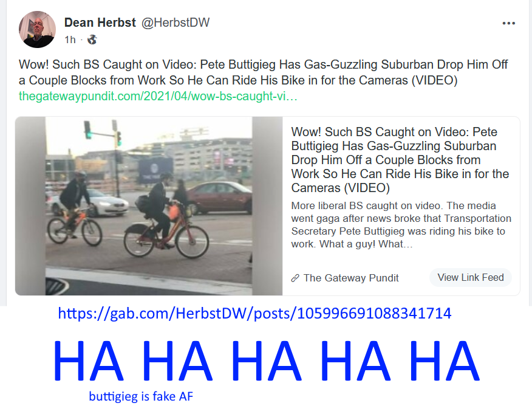The height and width of the screenshot is (417, 532).
Task: Click The Gateway Pundit source label
Action: click(351, 278)
